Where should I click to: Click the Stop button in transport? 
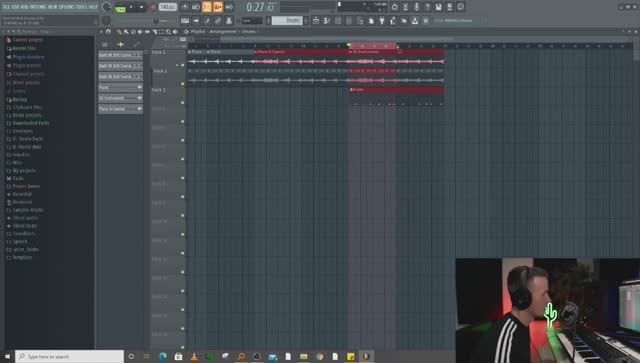[x=142, y=7]
